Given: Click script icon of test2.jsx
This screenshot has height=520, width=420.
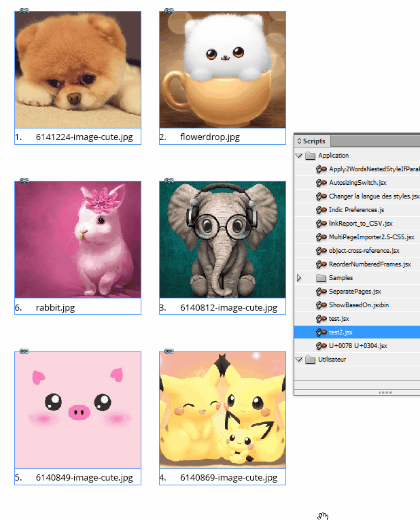Looking at the screenshot, I should tap(321, 332).
